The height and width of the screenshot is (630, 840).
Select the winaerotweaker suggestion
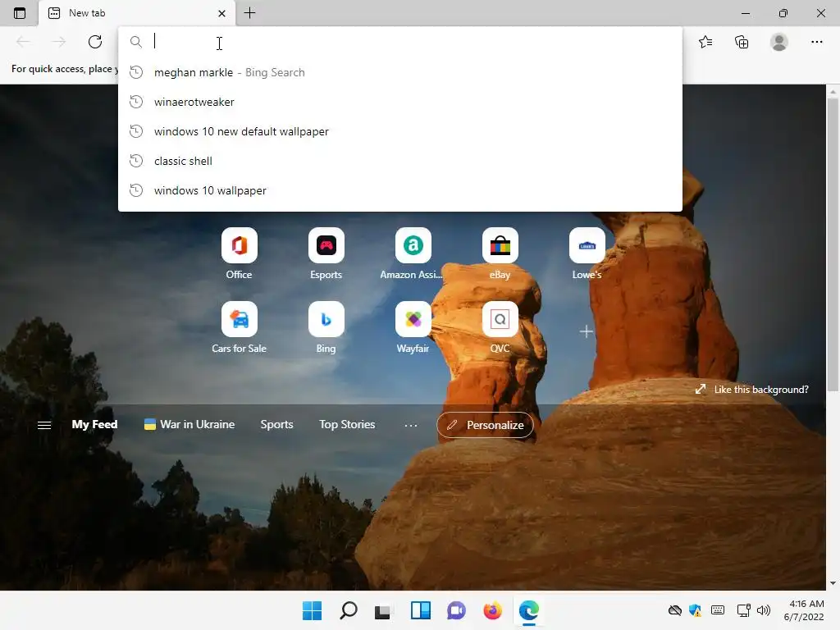(400, 102)
